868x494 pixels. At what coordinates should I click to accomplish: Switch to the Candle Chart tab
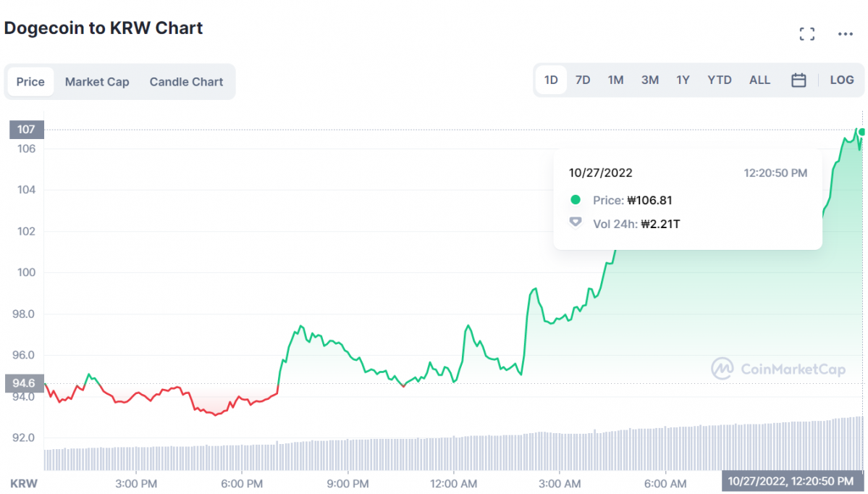[x=186, y=82]
